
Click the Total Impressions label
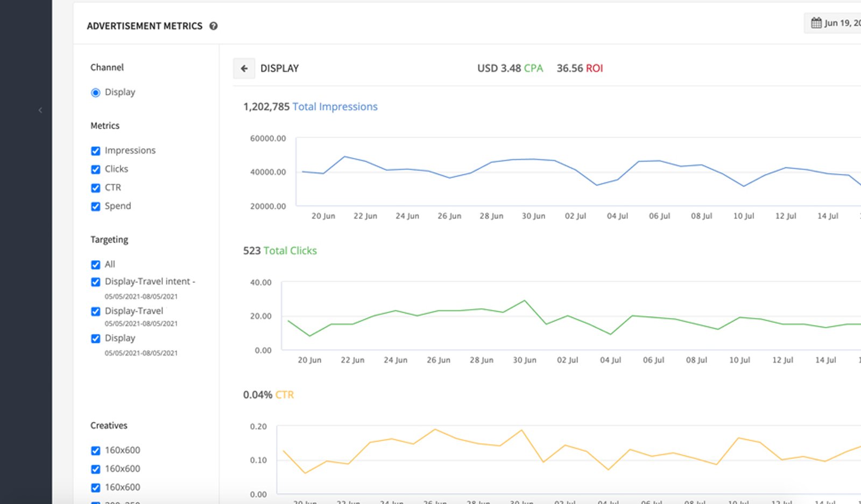335,107
